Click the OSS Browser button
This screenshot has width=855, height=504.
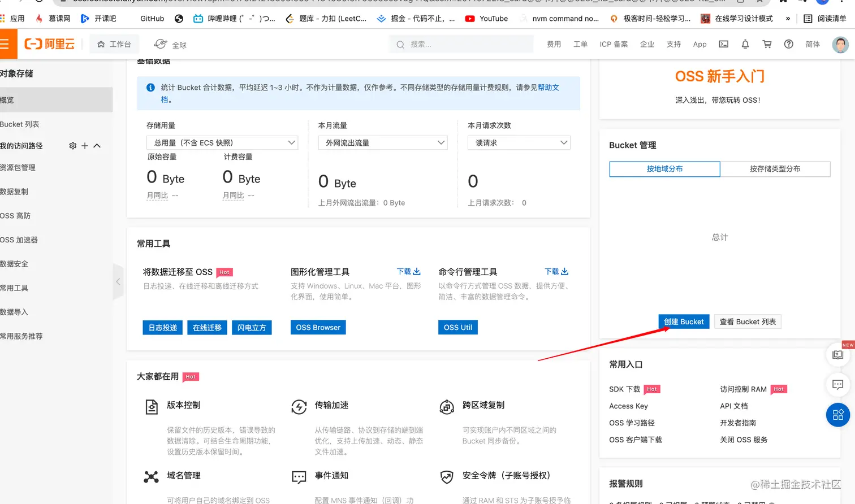318,328
